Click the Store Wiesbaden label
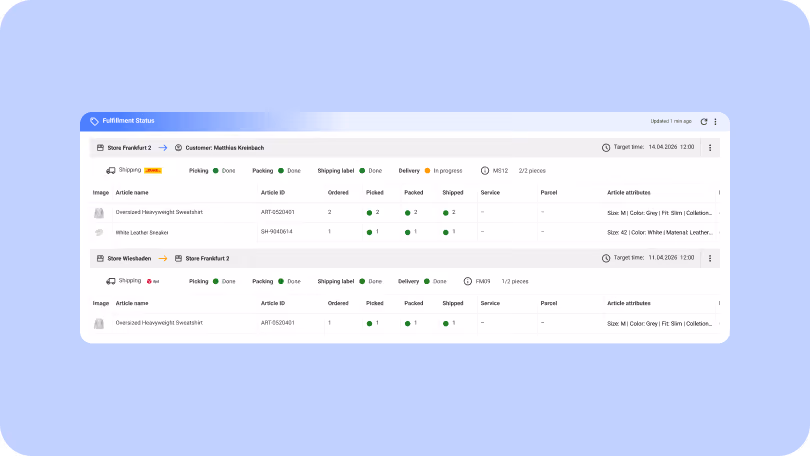Screen dimensions: 810x456 tap(129, 258)
